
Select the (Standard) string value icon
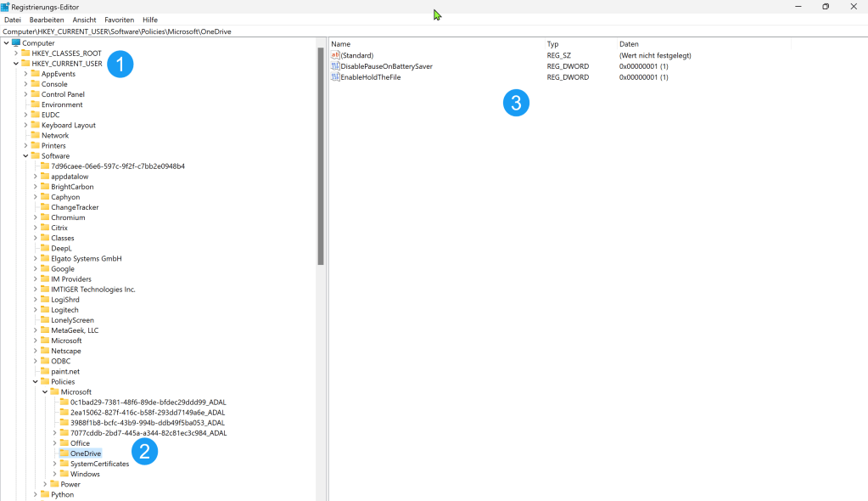point(336,55)
